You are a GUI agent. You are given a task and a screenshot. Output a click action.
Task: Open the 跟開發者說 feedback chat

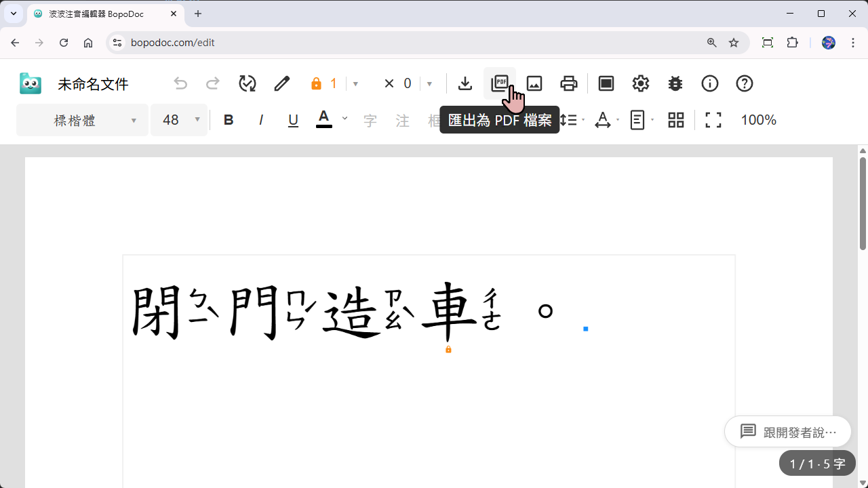pyautogui.click(x=787, y=431)
